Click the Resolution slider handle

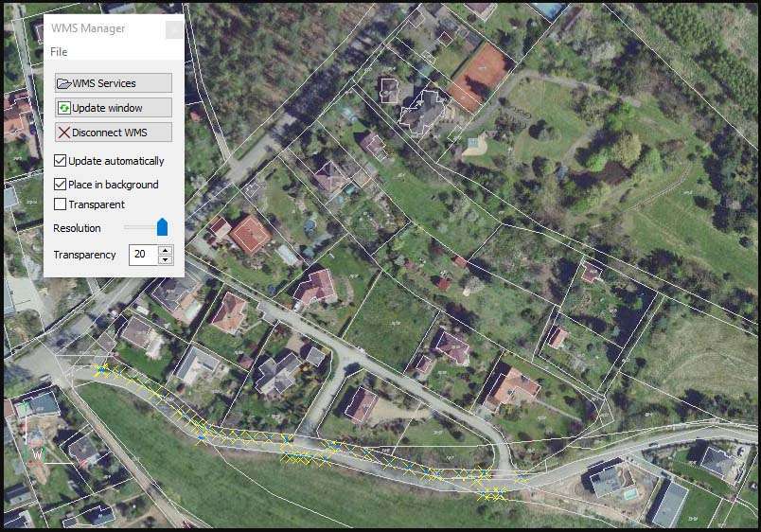(162, 227)
